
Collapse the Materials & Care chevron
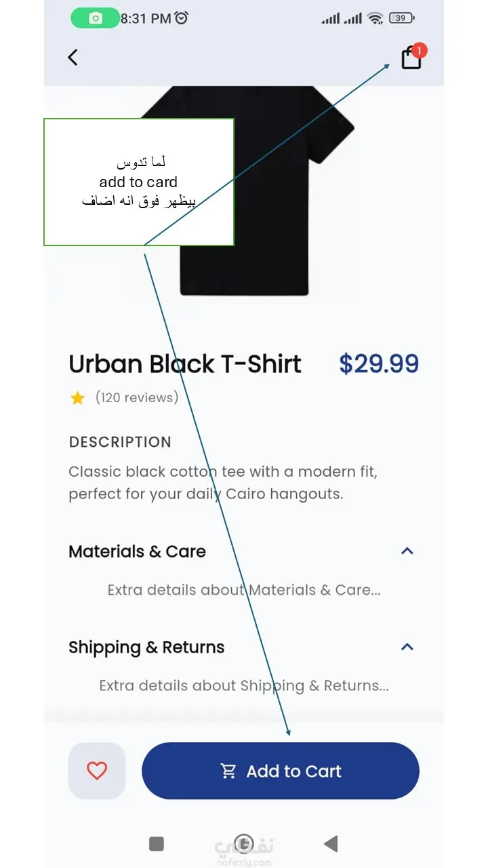pyautogui.click(x=407, y=551)
